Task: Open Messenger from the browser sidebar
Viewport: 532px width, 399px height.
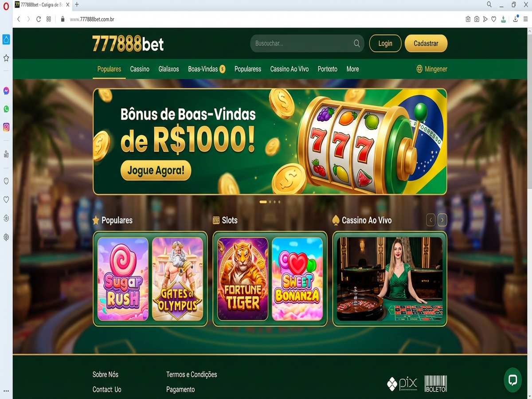Action: [x=6, y=90]
